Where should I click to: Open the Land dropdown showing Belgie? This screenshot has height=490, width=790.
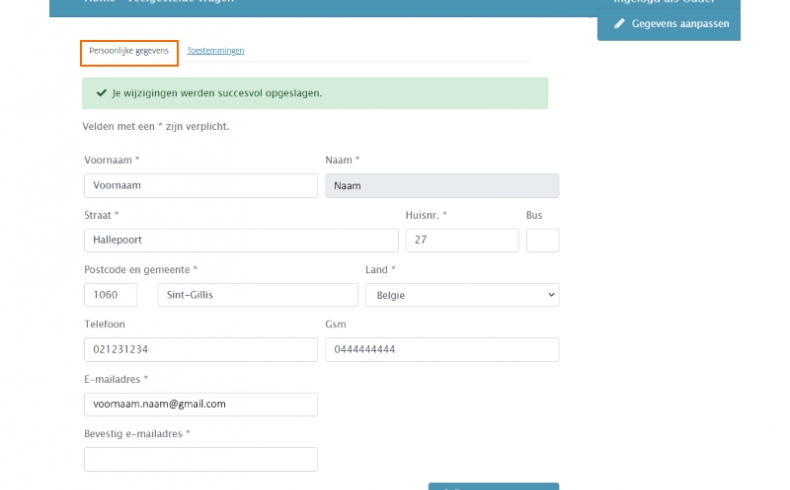(462, 295)
